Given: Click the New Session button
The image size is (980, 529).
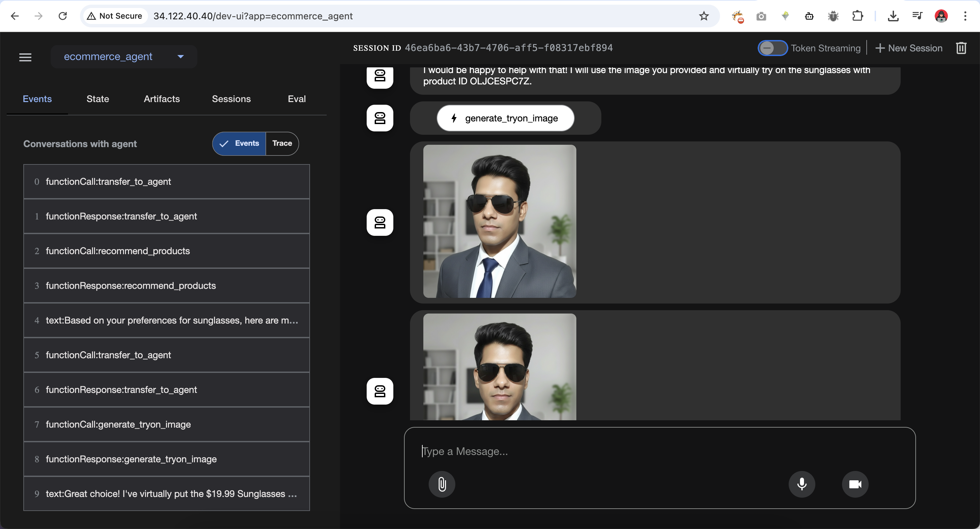Looking at the screenshot, I should point(909,48).
